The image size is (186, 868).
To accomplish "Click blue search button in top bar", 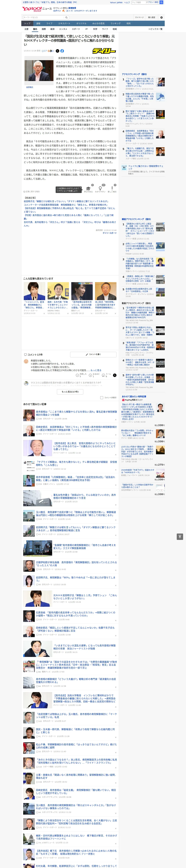I will coord(161,2).
